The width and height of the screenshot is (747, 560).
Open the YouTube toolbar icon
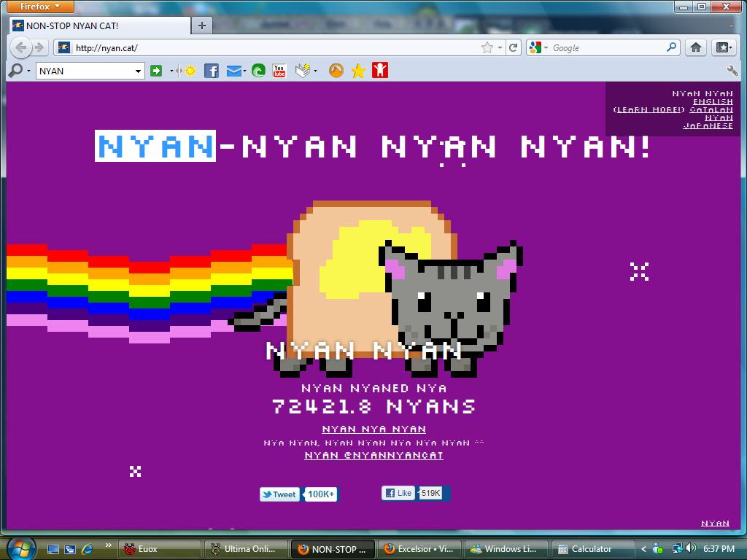point(279,71)
